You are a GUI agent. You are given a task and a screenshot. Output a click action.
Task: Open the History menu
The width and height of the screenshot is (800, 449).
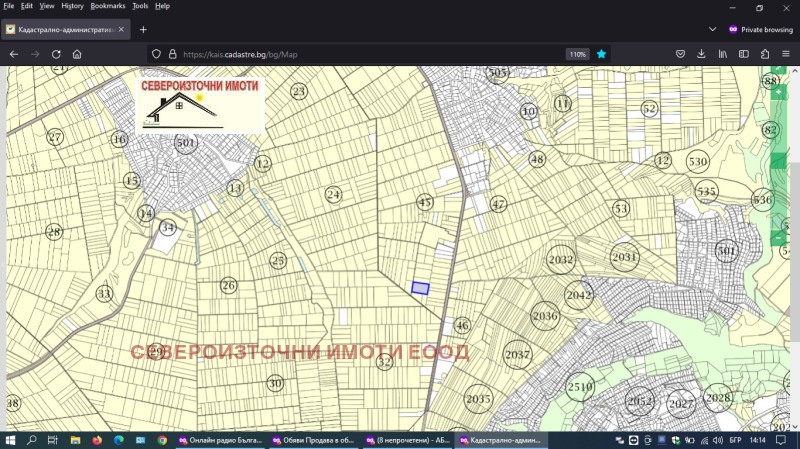[x=72, y=6]
